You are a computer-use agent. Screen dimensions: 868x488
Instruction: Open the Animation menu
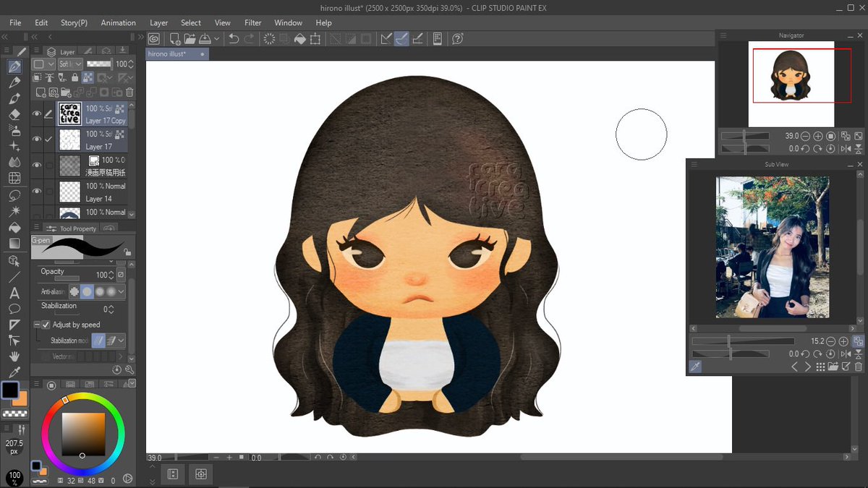point(118,22)
